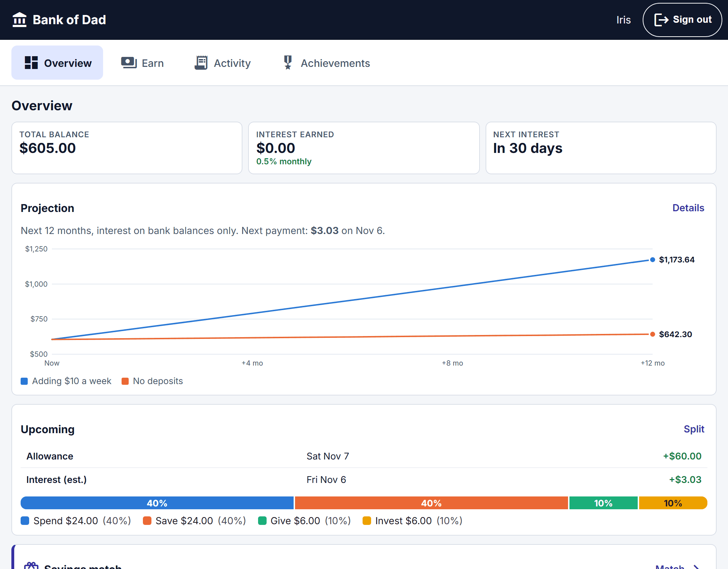Click the 'Fri Nov 6' date
The image size is (728, 569).
coord(326,480)
